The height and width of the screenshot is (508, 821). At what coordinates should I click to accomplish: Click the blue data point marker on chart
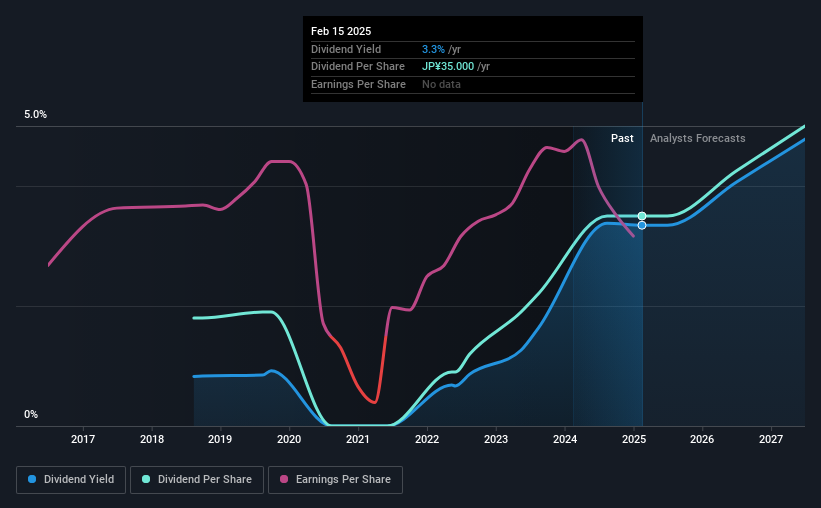(642, 225)
